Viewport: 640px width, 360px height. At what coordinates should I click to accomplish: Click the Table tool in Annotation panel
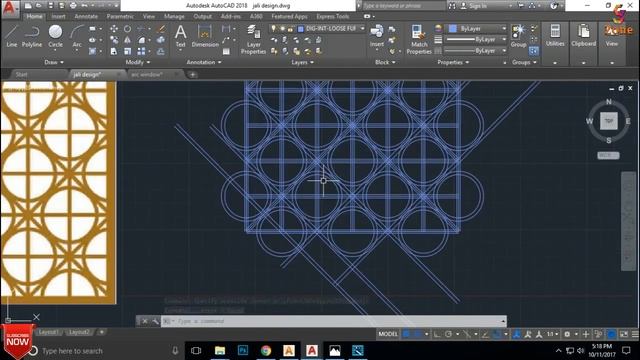coord(226,51)
